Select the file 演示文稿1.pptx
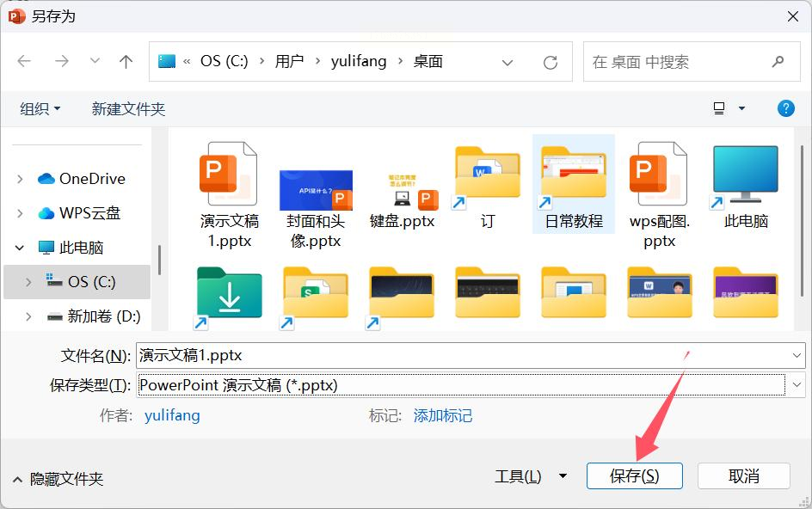This screenshot has width=812, height=509. [229, 194]
